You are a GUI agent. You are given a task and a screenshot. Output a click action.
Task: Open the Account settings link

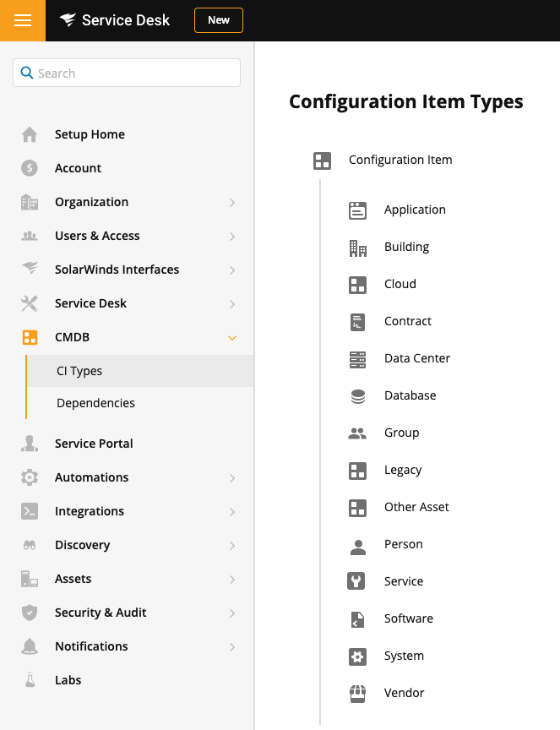pos(78,168)
